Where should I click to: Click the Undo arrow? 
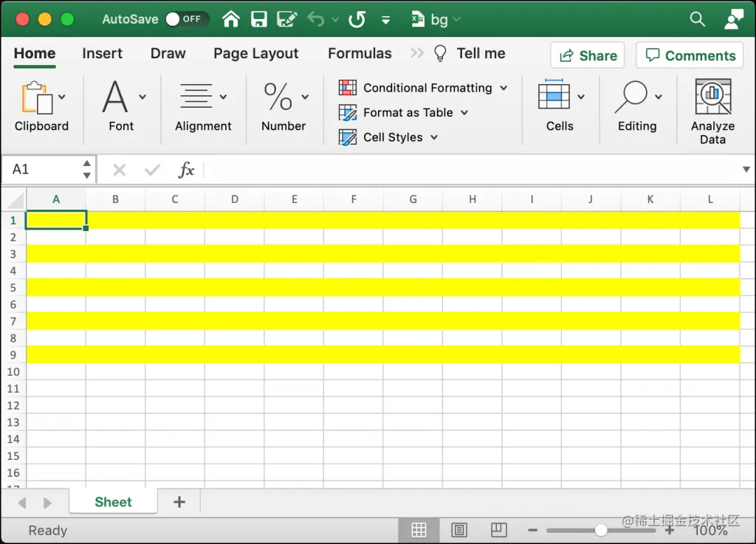(x=316, y=19)
